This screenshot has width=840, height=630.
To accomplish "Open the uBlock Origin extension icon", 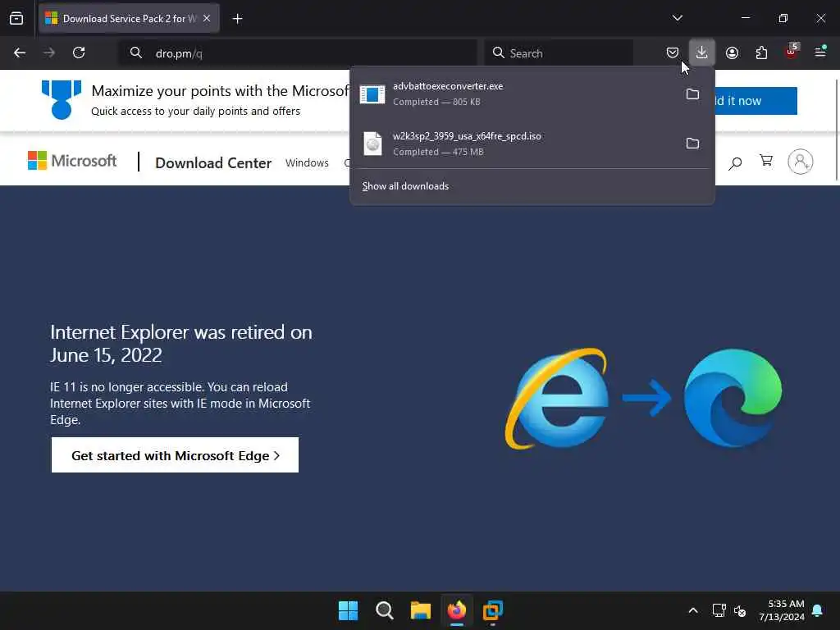I will click(x=792, y=52).
